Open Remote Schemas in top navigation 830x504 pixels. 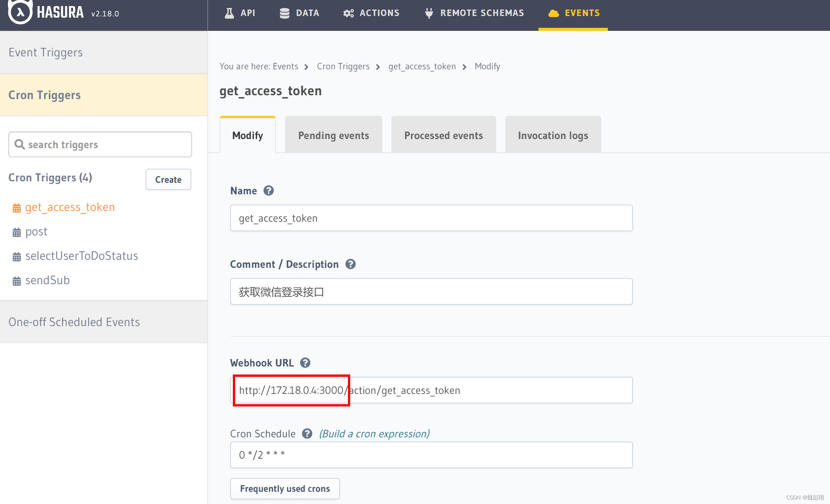point(474,13)
